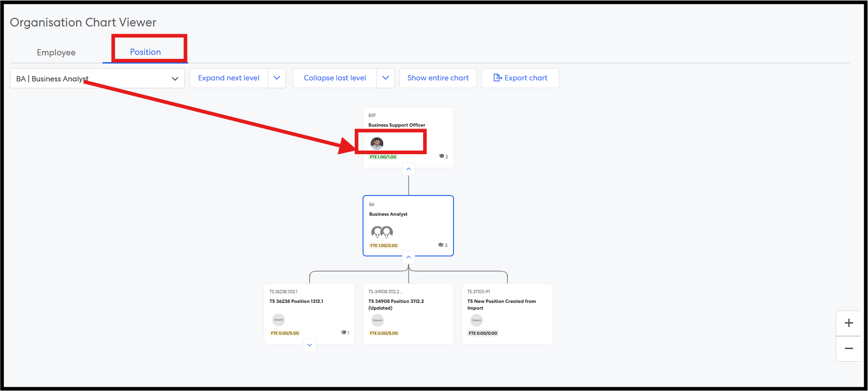Open the Collapse last level dropdown arrow

click(x=386, y=78)
